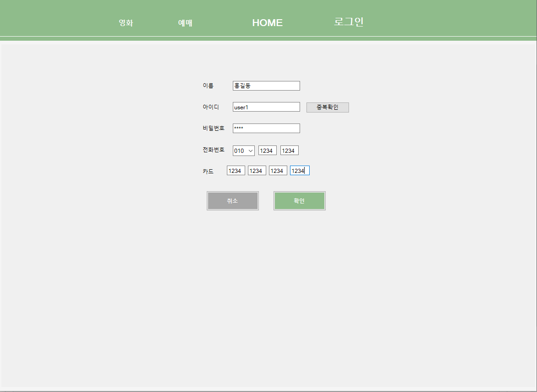Open the phone prefix dropdown showing 010

pos(243,150)
